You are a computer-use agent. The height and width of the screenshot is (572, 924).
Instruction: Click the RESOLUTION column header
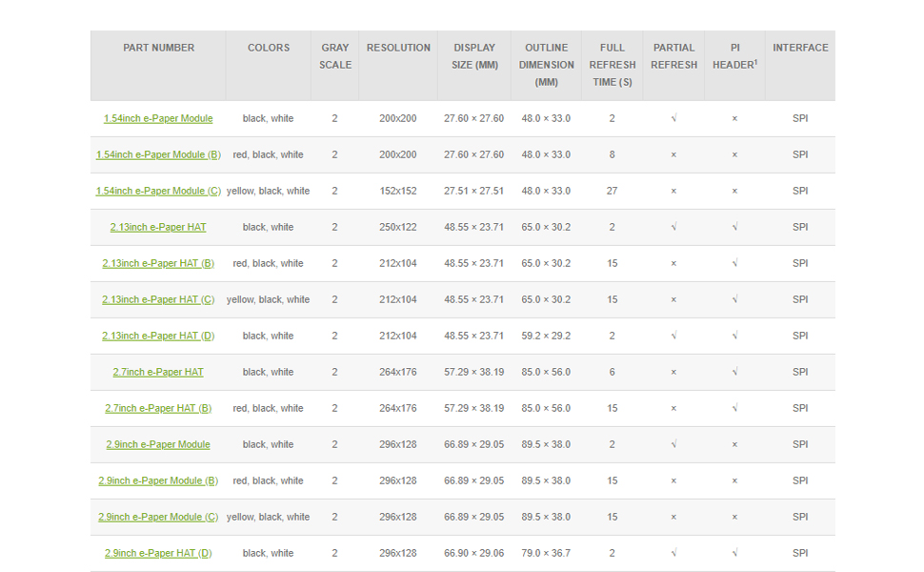click(x=398, y=48)
